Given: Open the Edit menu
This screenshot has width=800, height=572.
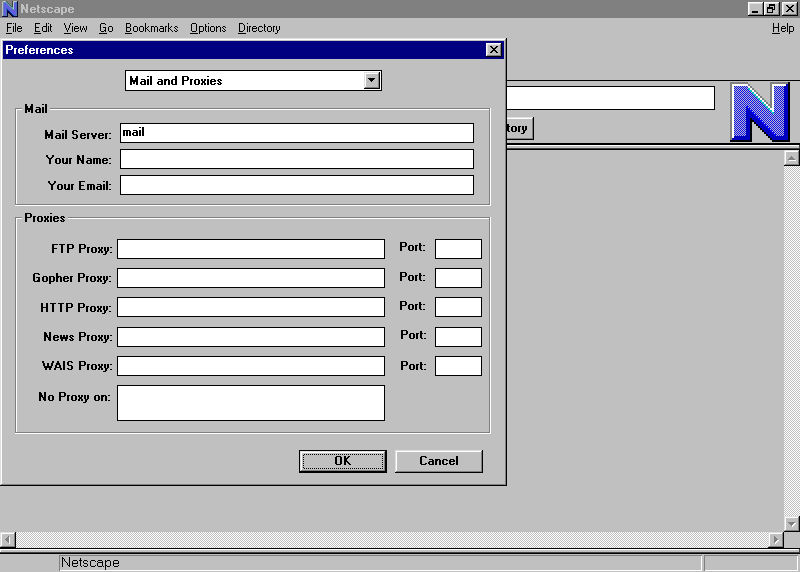Looking at the screenshot, I should [43, 28].
